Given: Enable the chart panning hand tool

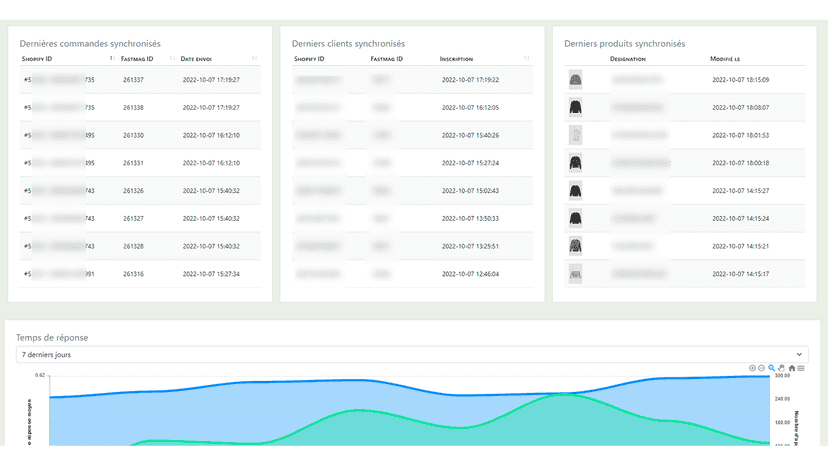Looking at the screenshot, I should click(782, 368).
